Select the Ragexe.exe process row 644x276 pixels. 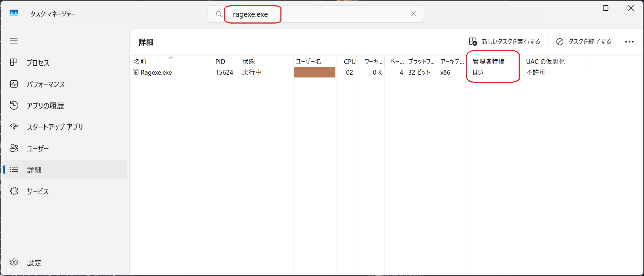click(156, 72)
